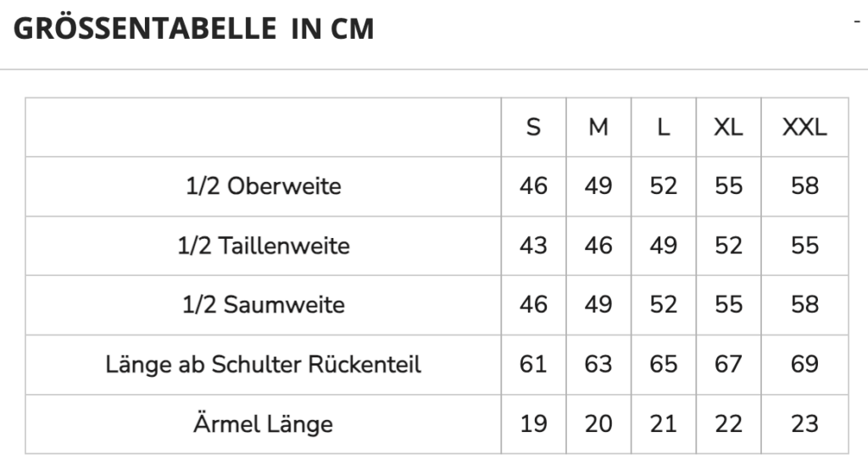Click the Ärmel Länge value 20 for M
Screen dimensions: 868x476
coord(598,424)
